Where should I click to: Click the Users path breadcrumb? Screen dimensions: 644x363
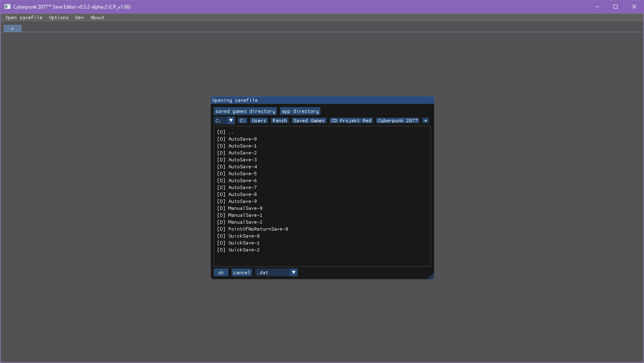pos(259,121)
